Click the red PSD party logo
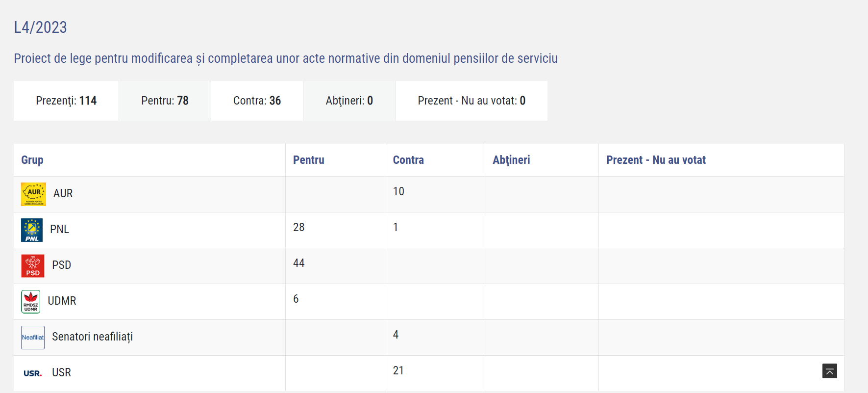Viewport: 868px width, 393px height. coord(33,266)
